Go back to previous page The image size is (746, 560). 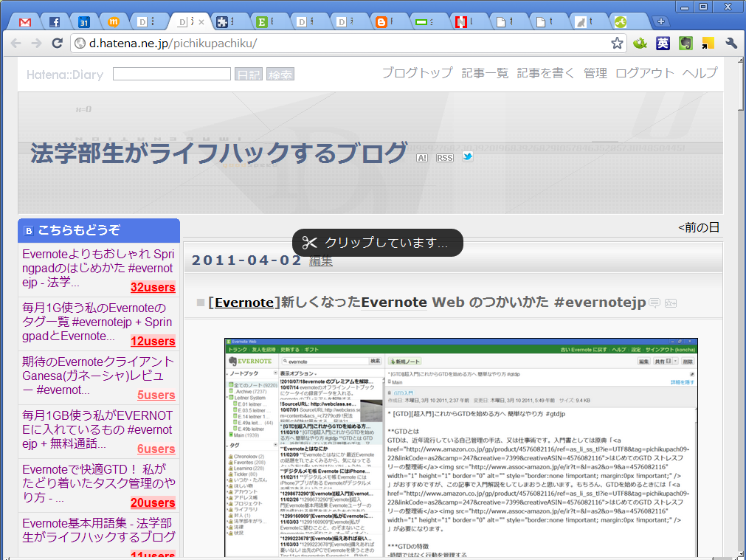click(15, 44)
